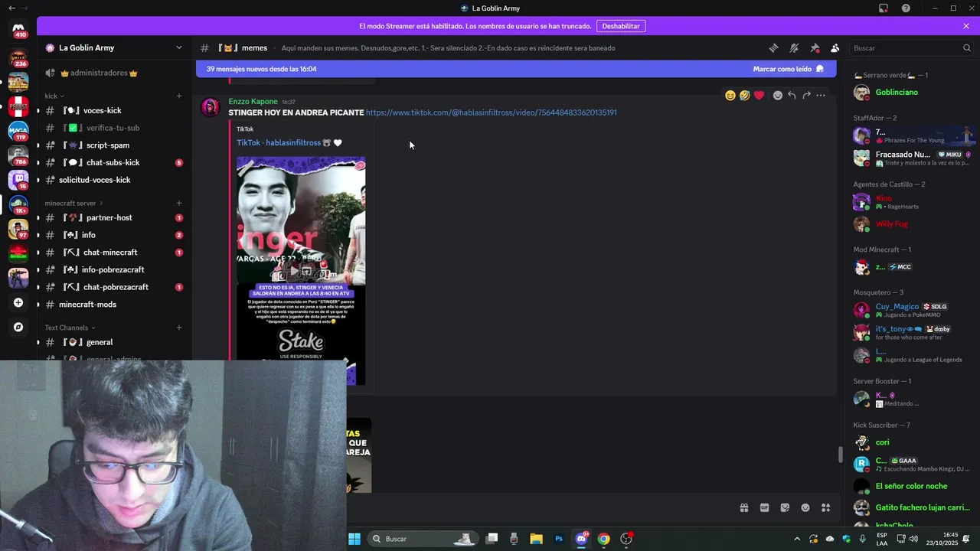Open Discover servers compass icon
Image resolution: width=980 pixels, height=551 pixels.
18,327
